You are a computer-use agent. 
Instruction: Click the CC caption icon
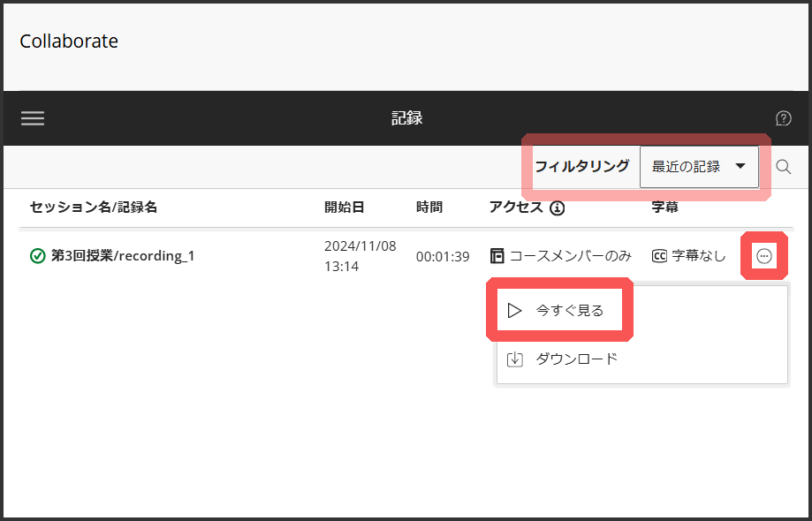coord(659,256)
